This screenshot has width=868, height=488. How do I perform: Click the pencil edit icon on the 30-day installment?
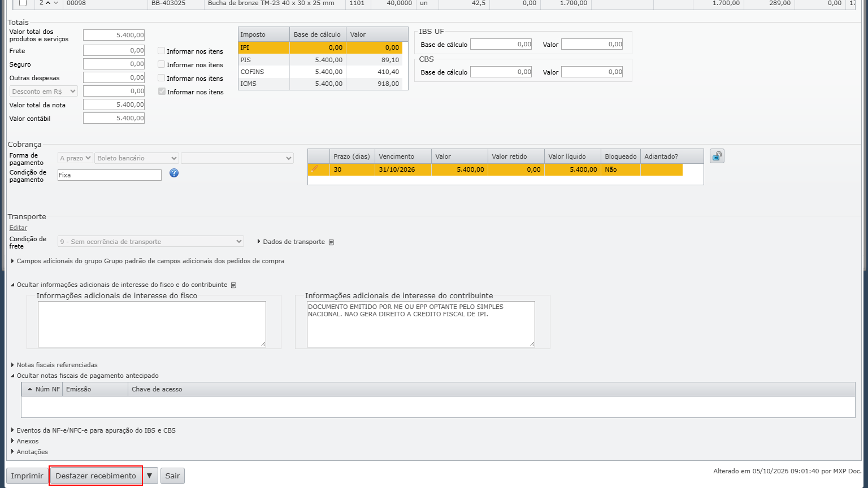[x=315, y=169]
